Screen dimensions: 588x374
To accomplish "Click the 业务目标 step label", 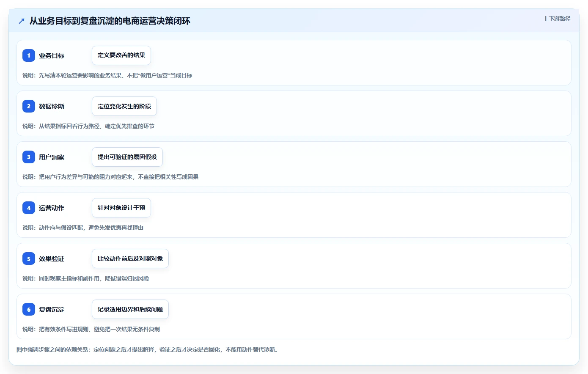I will pyautogui.click(x=52, y=55).
